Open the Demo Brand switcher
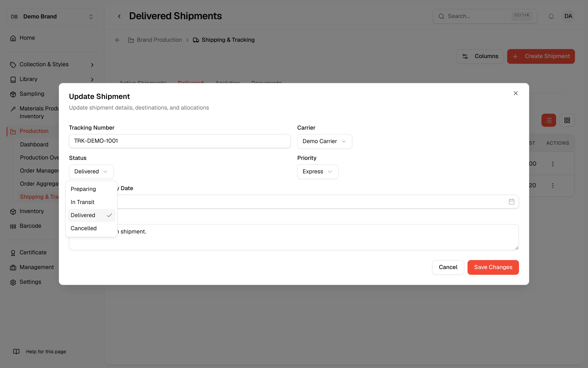The image size is (588, 368). 52,17
